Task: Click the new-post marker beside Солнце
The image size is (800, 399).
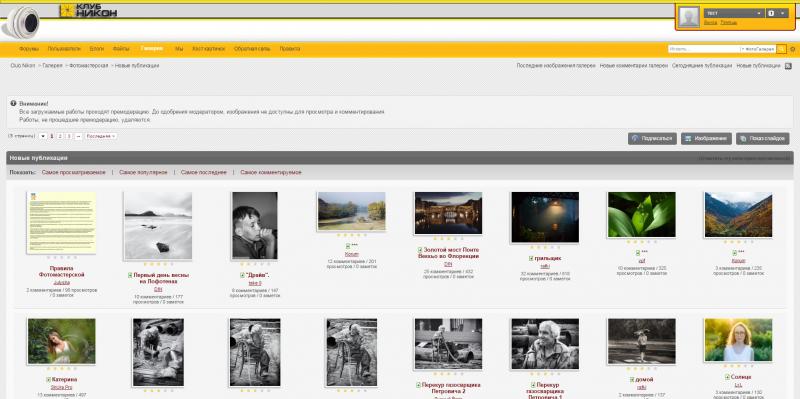Action: click(727, 377)
